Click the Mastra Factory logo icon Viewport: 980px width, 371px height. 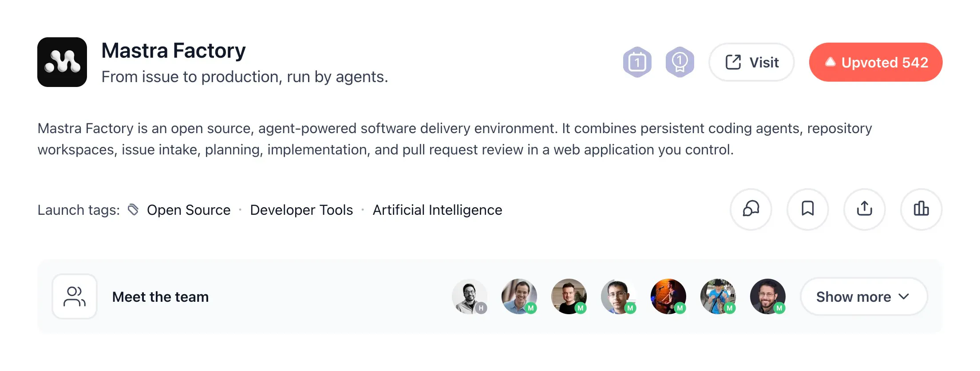tap(62, 62)
